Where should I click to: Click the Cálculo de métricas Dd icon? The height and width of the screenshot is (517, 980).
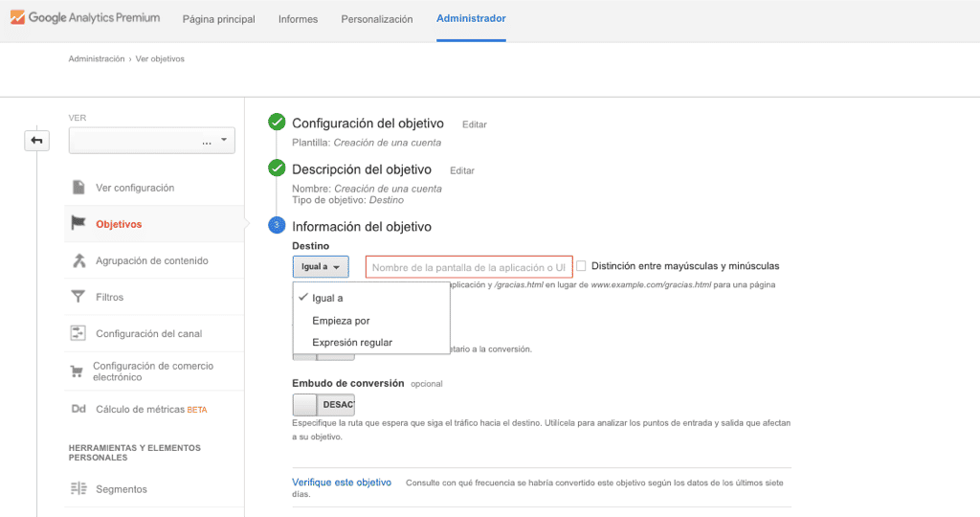78,409
